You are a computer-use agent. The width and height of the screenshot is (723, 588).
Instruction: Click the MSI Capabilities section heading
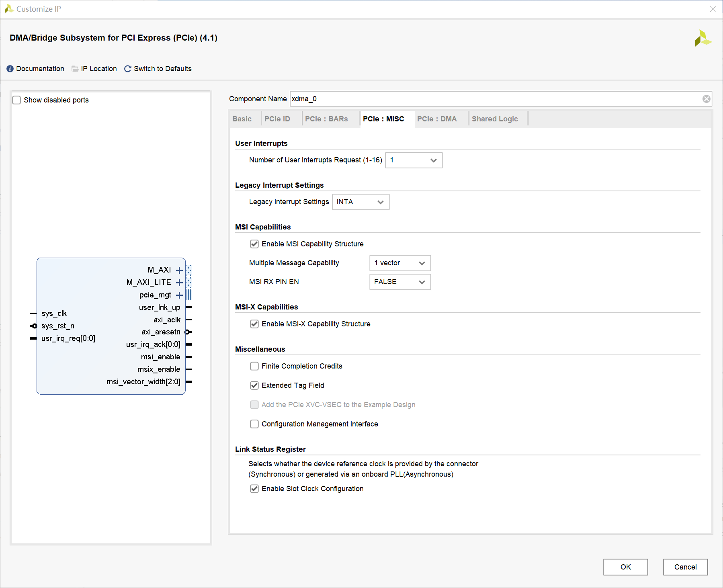(x=263, y=227)
